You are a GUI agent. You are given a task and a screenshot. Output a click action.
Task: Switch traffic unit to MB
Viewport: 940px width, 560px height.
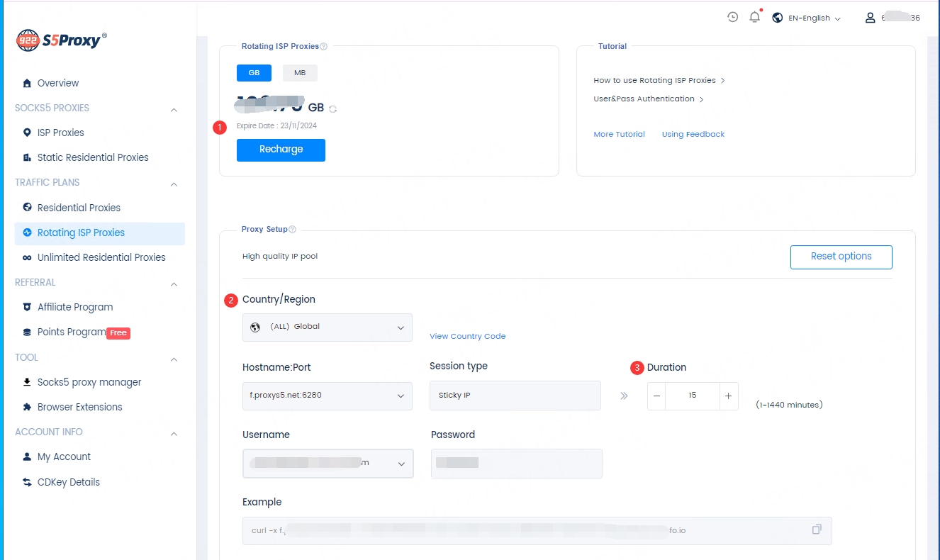click(x=300, y=73)
